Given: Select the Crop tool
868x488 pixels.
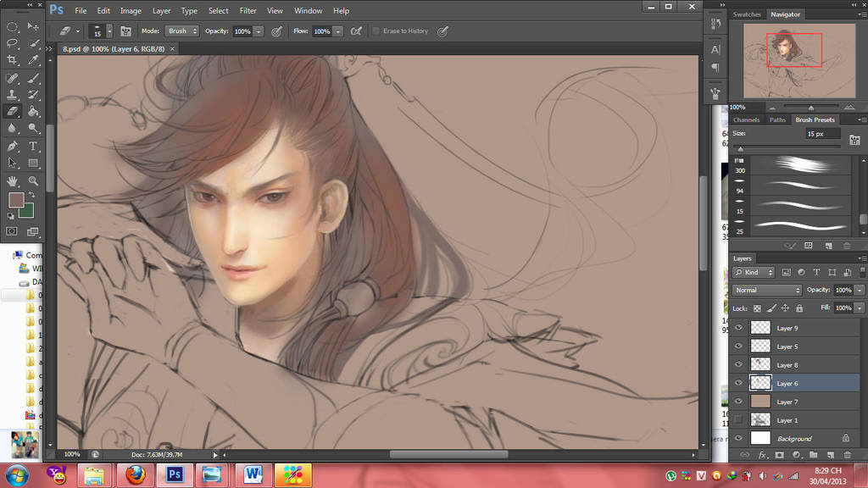Looking at the screenshot, I should (x=13, y=60).
